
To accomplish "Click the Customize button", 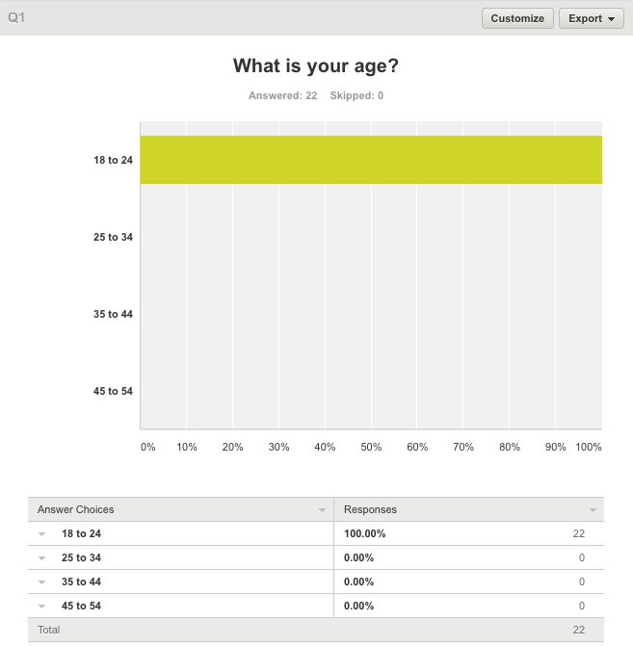I will (518, 18).
